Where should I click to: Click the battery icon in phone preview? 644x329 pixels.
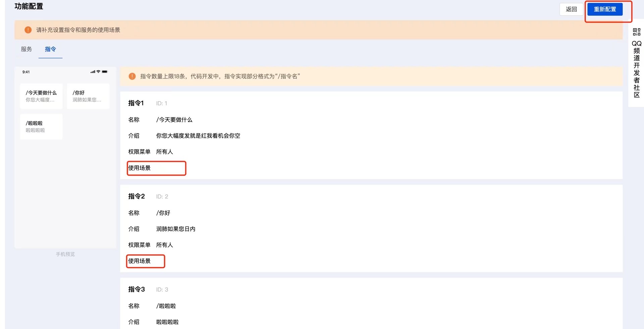pos(105,72)
